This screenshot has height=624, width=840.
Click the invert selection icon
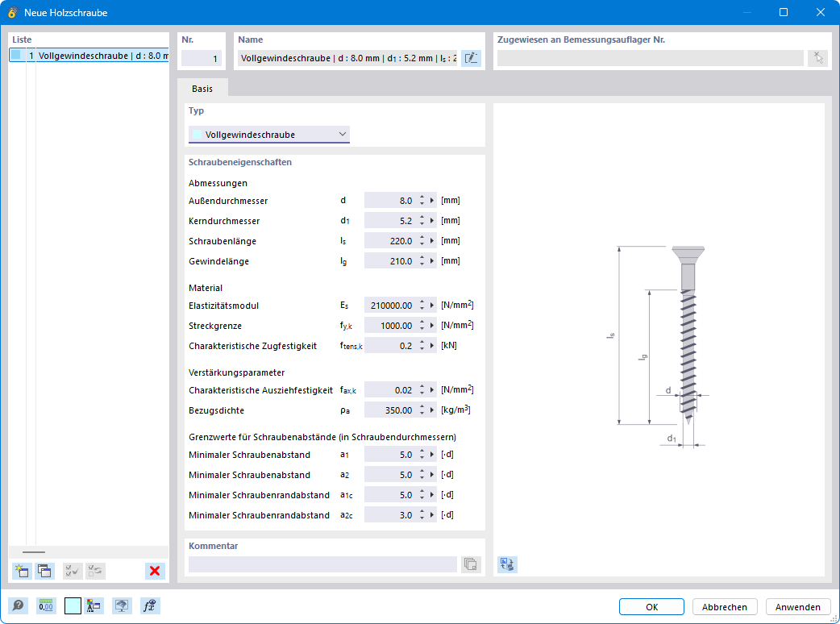tap(95, 571)
